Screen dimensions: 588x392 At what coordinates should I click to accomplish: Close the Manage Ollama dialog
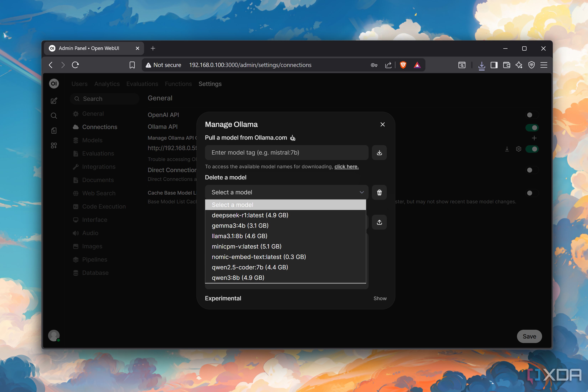[x=383, y=124]
